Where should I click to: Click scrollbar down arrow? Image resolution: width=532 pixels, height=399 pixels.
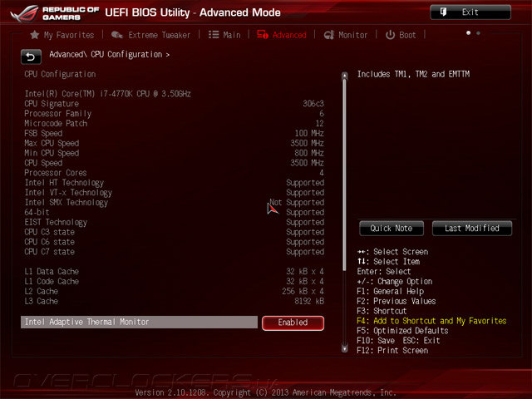point(344,348)
